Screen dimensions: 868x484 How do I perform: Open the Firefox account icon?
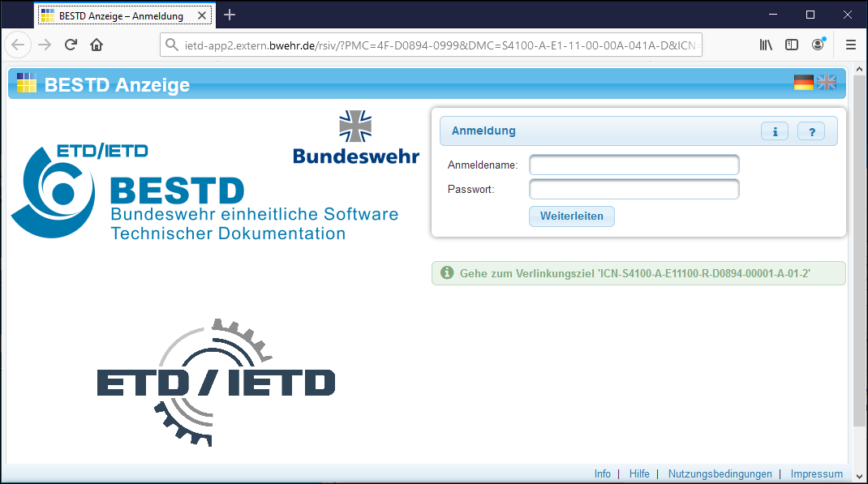click(x=819, y=45)
